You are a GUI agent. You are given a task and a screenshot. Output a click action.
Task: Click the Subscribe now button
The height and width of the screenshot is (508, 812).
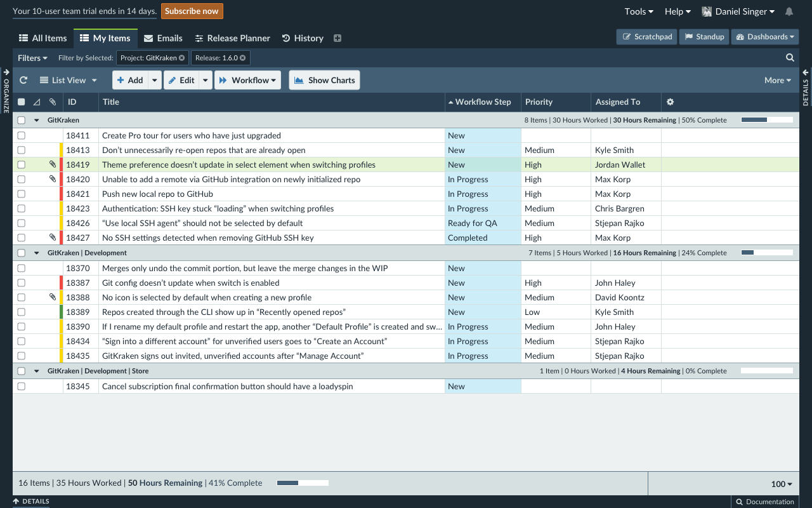coord(192,11)
